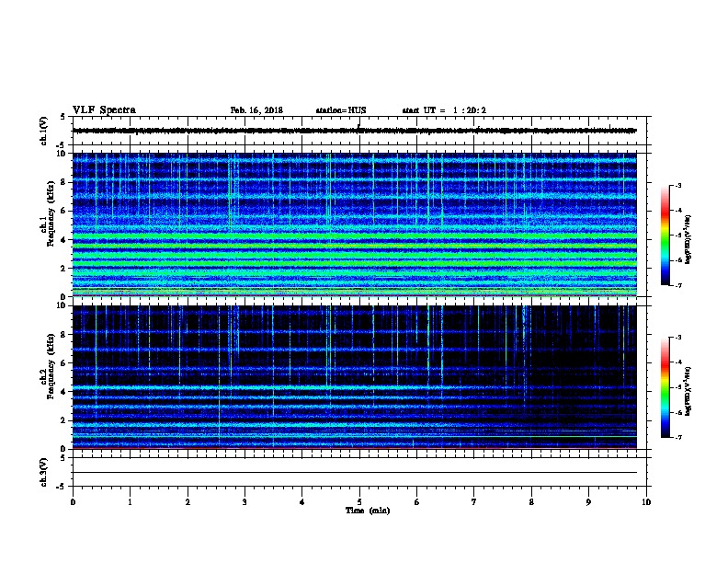728x563 pixels.
Task: Click the ch.1 color scale log(PSD) unit label
Action: pos(688,239)
